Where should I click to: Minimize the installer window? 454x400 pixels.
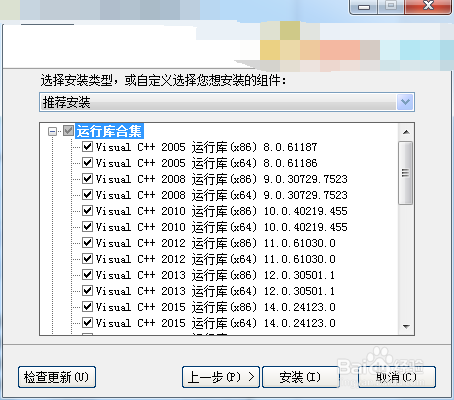pyautogui.click(x=364, y=6)
